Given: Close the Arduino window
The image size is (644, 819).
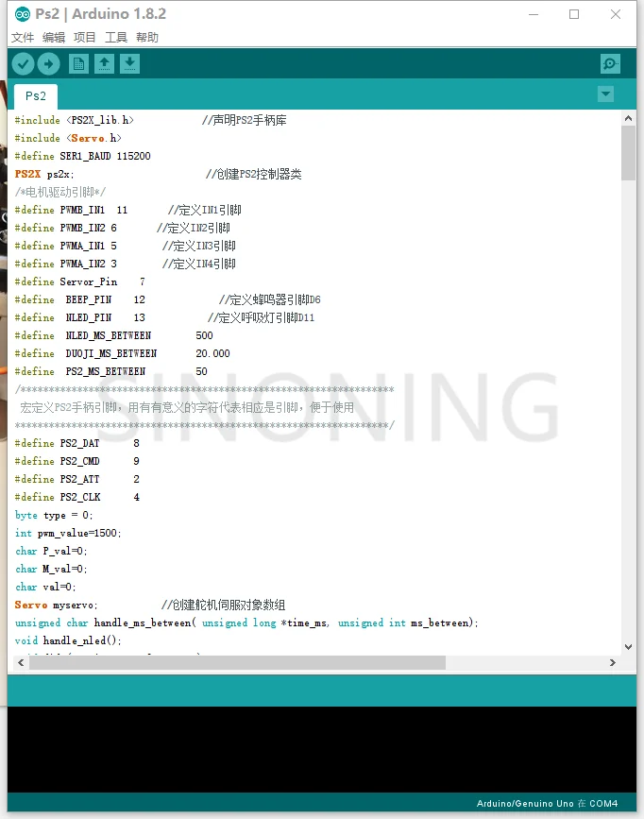Looking at the screenshot, I should pyautogui.click(x=616, y=14).
